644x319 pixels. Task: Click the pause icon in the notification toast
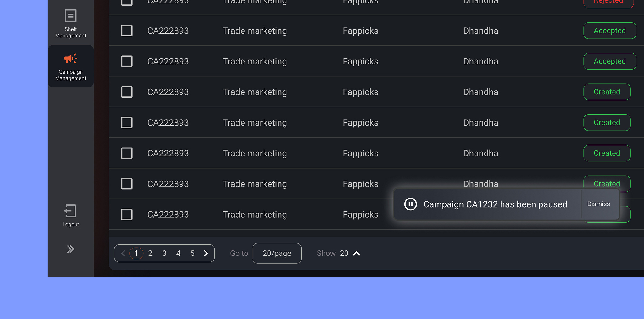pyautogui.click(x=410, y=204)
